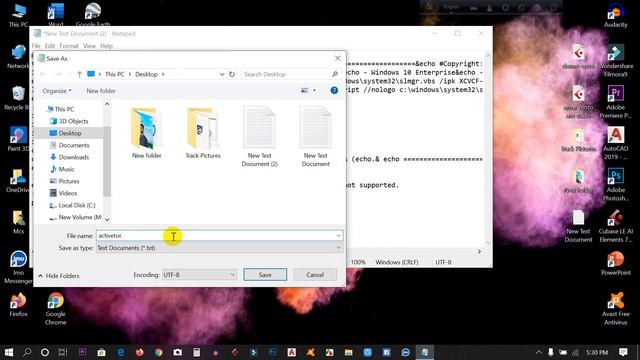Viewport: 640px width, 360px height.
Task: Refresh the Desktop folder listing
Action: coord(232,74)
